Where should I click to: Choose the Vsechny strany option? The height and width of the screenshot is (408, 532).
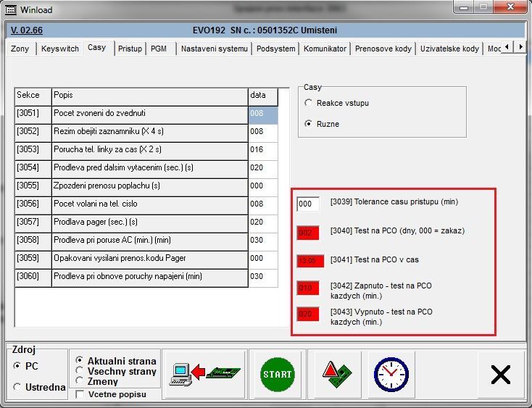[x=80, y=371]
